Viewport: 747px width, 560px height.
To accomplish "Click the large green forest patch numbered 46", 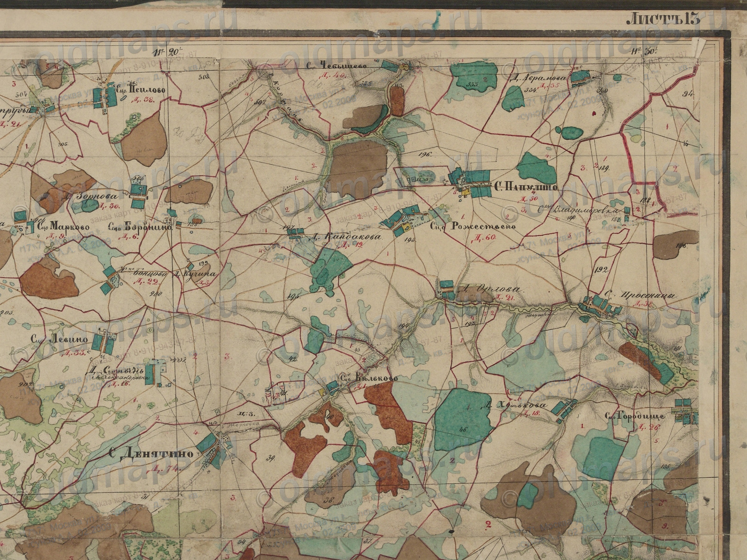I will pos(462,420).
